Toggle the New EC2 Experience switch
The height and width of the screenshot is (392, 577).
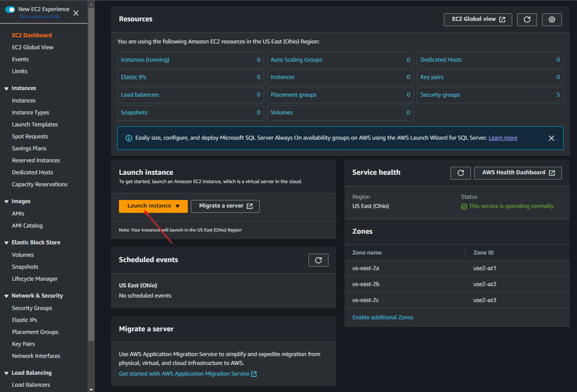10,9
